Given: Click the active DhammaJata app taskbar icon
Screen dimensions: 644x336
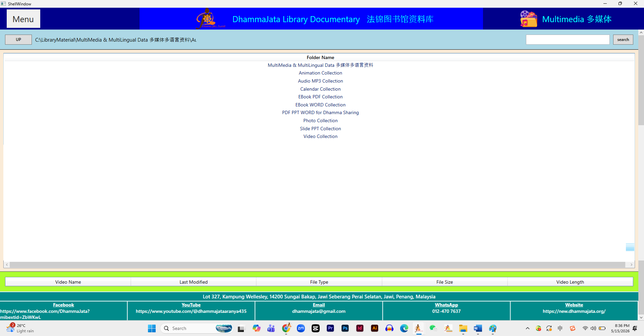Looking at the screenshot, I should [419, 328].
